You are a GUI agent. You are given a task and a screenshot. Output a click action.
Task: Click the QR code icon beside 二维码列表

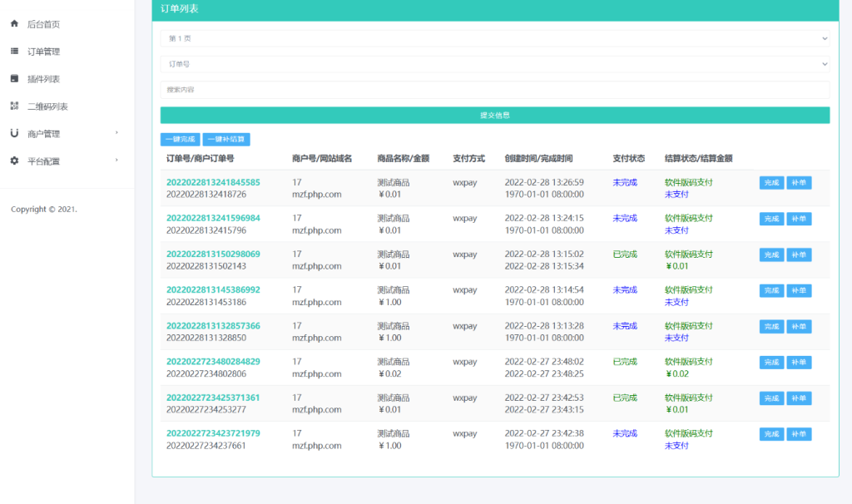click(14, 106)
